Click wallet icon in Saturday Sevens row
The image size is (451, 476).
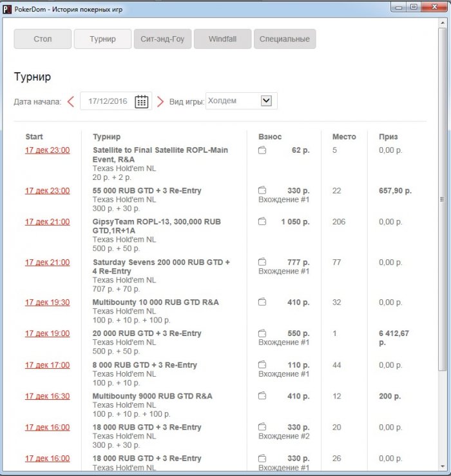pos(262,262)
